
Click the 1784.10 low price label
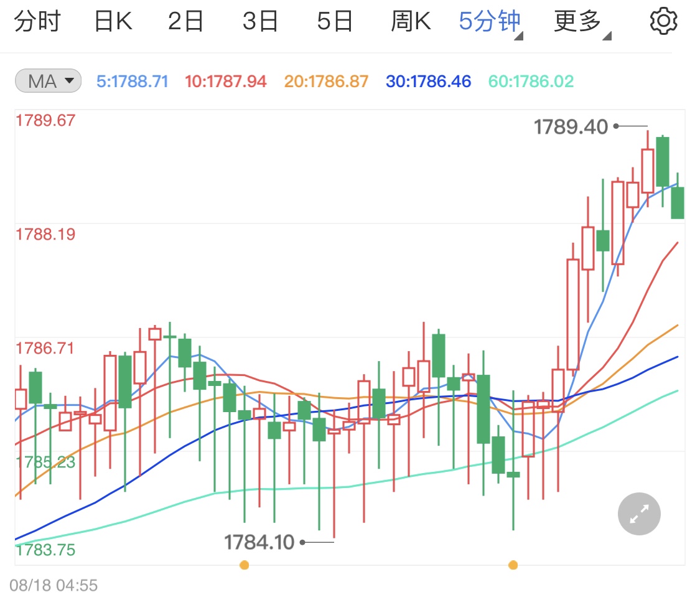259,542
